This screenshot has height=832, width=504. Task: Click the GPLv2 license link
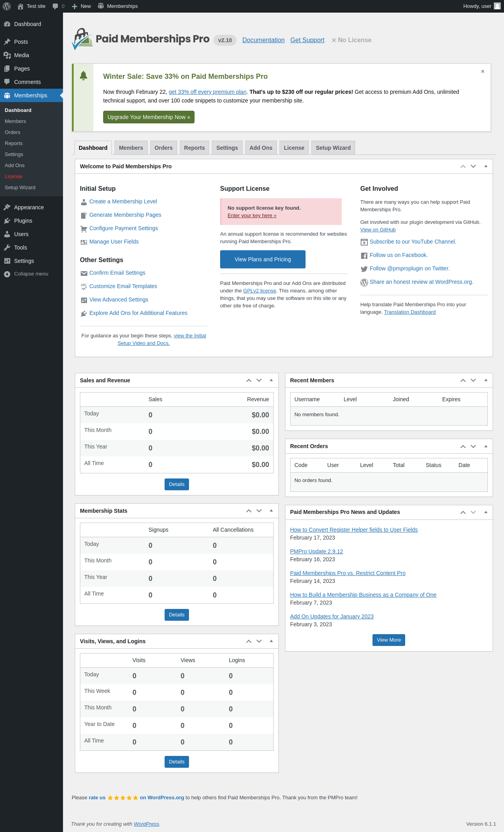point(259,291)
